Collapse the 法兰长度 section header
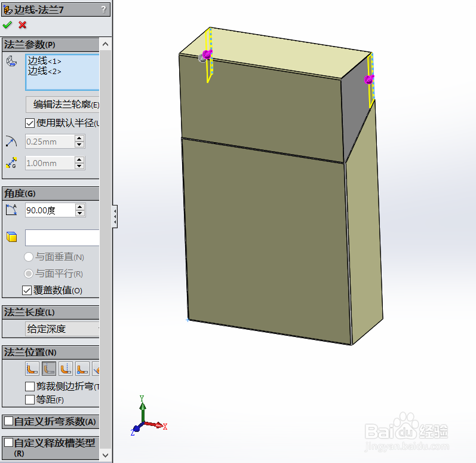The width and height of the screenshot is (476, 463). click(51, 312)
